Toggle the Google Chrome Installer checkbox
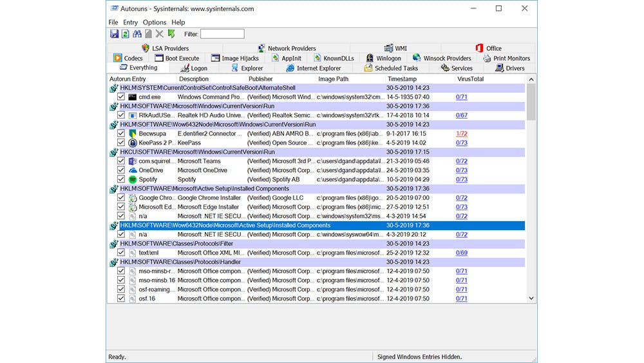Screen dimensions: 644x363 [121, 198]
